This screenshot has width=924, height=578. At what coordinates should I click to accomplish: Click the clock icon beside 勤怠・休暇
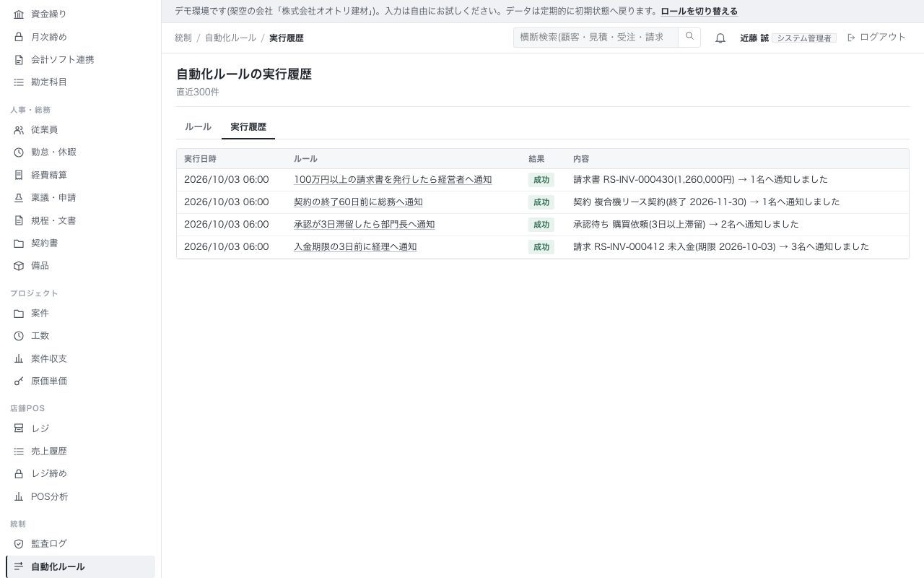tap(19, 152)
